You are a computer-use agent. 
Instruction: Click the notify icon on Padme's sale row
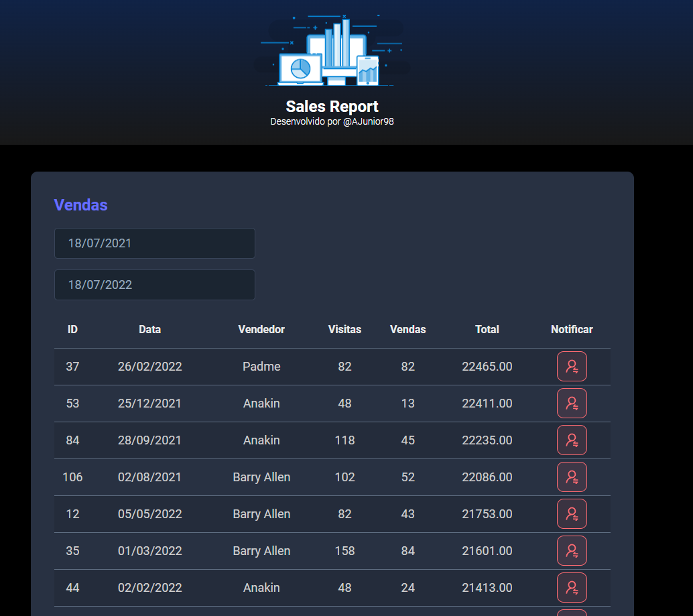(x=572, y=366)
